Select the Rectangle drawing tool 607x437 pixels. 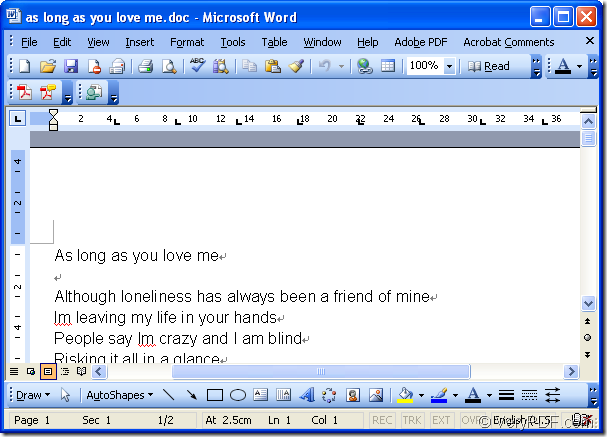click(215, 395)
